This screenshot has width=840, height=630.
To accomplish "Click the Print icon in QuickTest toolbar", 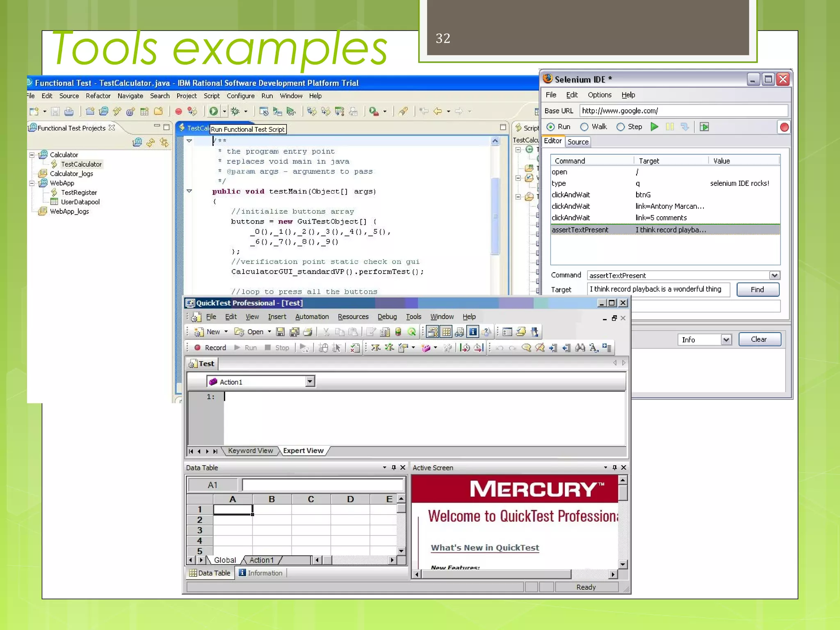I will click(x=308, y=331).
